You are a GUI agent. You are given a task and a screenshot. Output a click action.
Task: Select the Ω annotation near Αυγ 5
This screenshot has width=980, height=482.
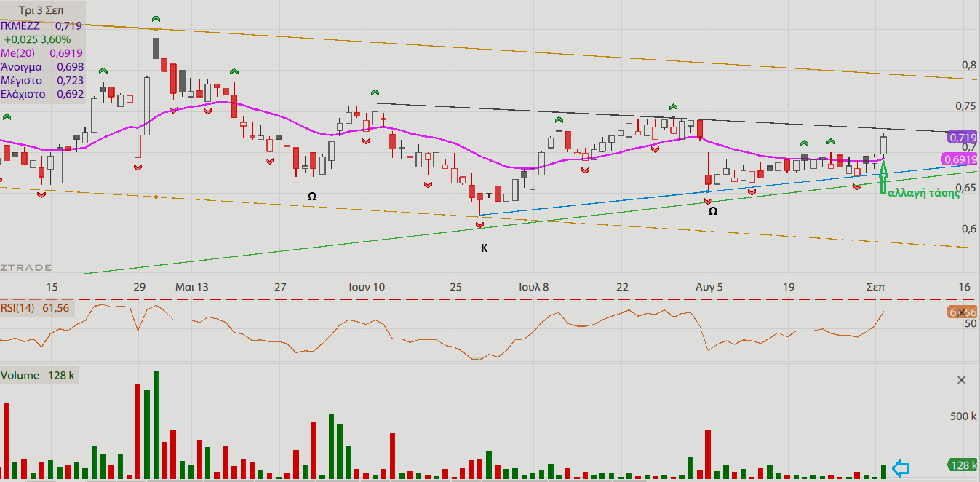(x=713, y=211)
